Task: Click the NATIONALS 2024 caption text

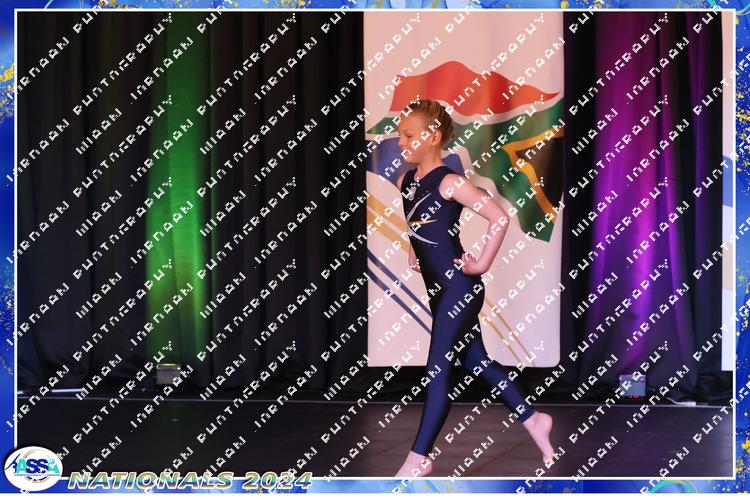Action: click(x=190, y=480)
